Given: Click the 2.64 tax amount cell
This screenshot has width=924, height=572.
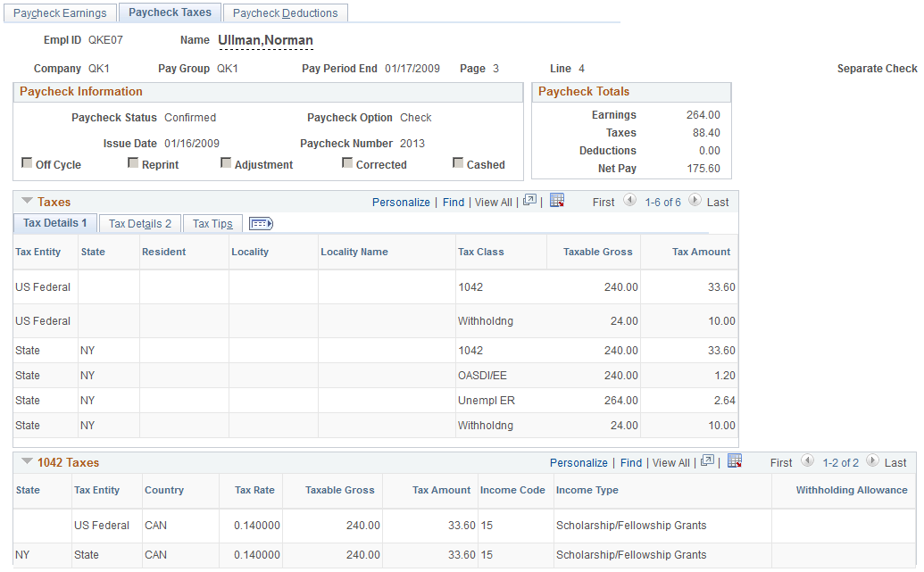Looking at the screenshot, I should (724, 400).
